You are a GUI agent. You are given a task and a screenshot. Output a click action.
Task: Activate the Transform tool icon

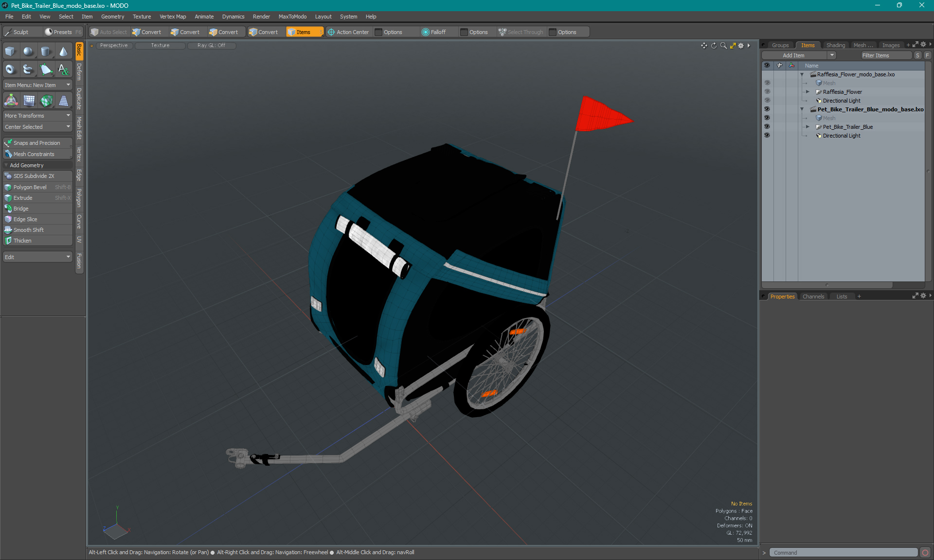pos(11,101)
